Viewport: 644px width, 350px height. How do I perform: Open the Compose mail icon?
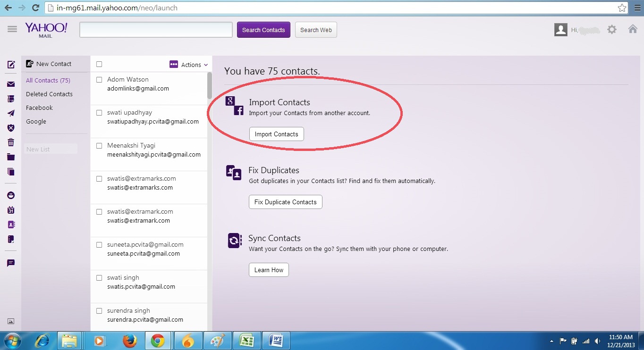(10, 65)
